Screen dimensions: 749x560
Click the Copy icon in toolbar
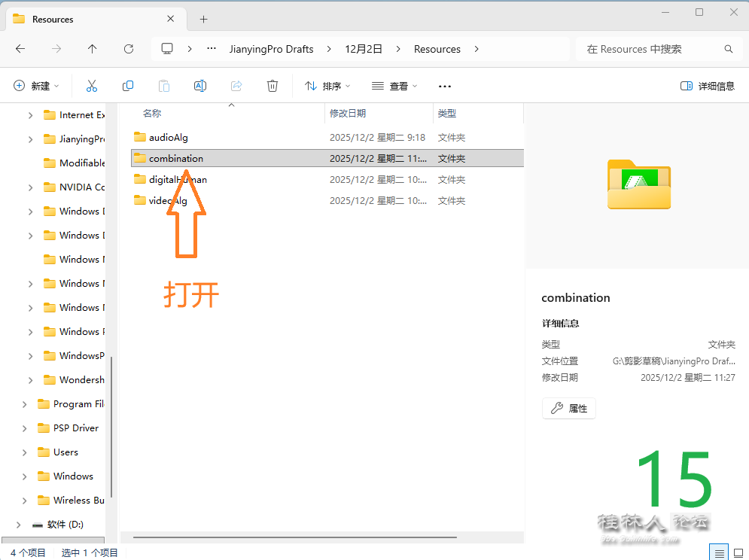point(128,86)
